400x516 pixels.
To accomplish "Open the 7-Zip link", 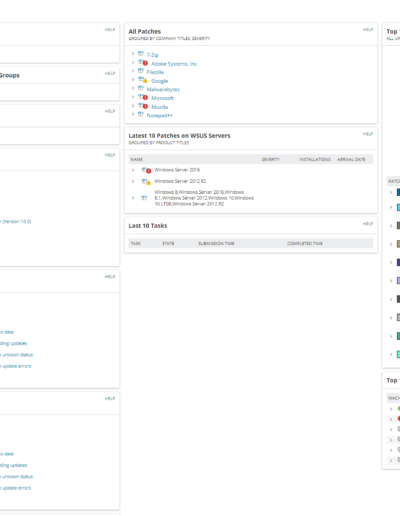I will pyautogui.click(x=153, y=55).
